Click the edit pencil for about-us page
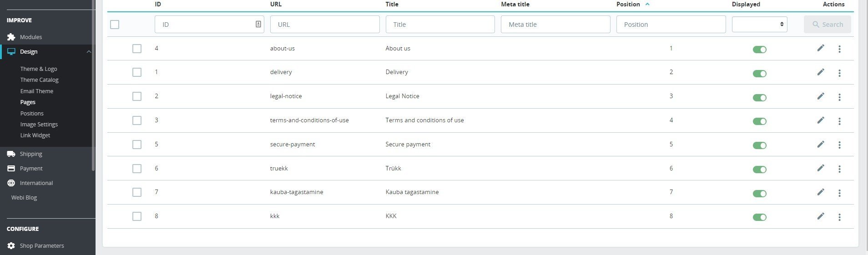This screenshot has width=868, height=255. [820, 48]
